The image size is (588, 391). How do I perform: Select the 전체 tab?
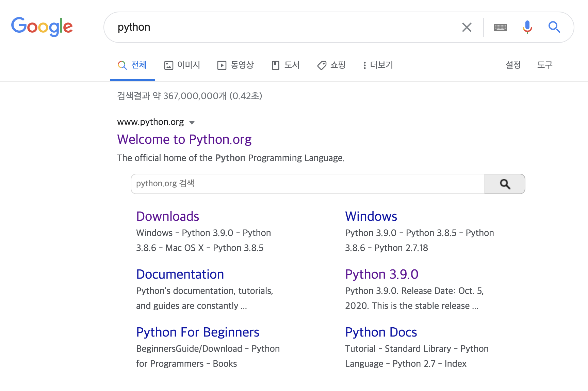pos(132,65)
